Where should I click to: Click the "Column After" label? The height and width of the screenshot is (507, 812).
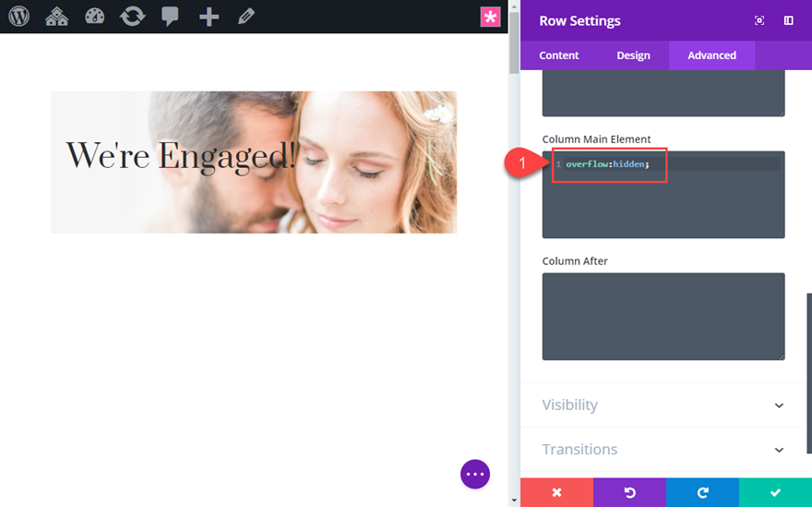point(575,261)
